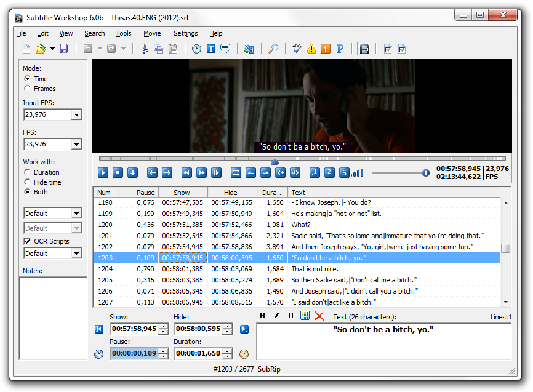Screen dimensions: 533x392
Task: Open the translator mode icon
Action: click(250, 48)
